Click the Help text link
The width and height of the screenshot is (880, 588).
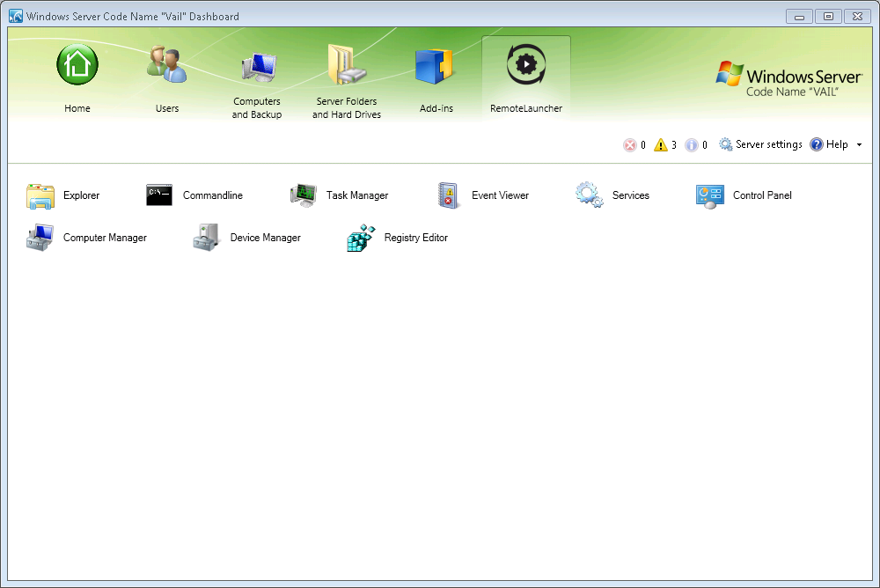click(x=837, y=144)
